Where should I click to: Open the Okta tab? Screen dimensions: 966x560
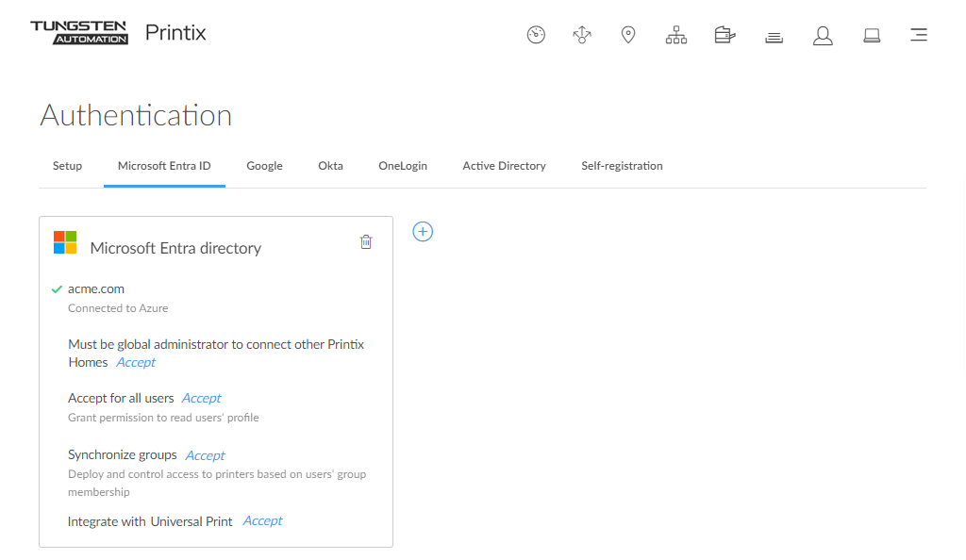(330, 166)
